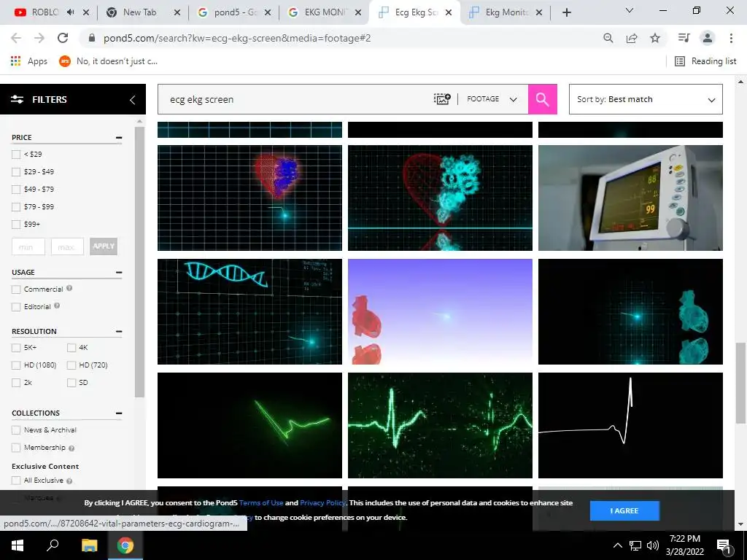
Task: Click the browser forward arrow
Action: [x=39, y=38]
